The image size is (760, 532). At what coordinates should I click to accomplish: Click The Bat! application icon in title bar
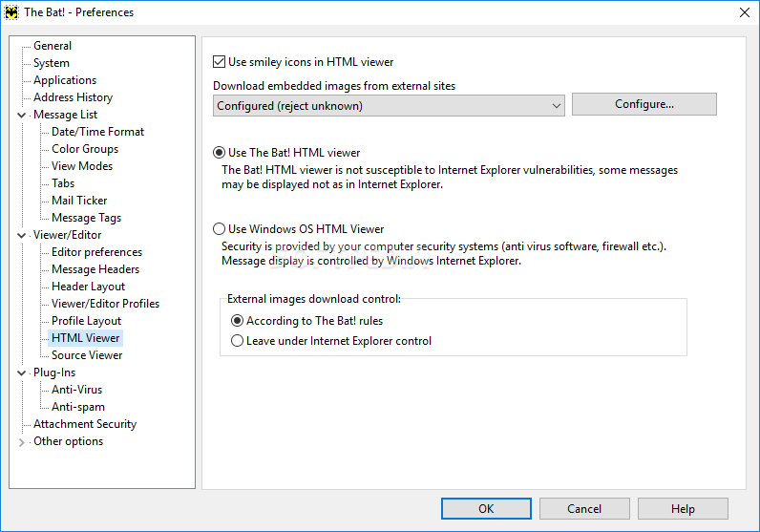[x=11, y=12]
